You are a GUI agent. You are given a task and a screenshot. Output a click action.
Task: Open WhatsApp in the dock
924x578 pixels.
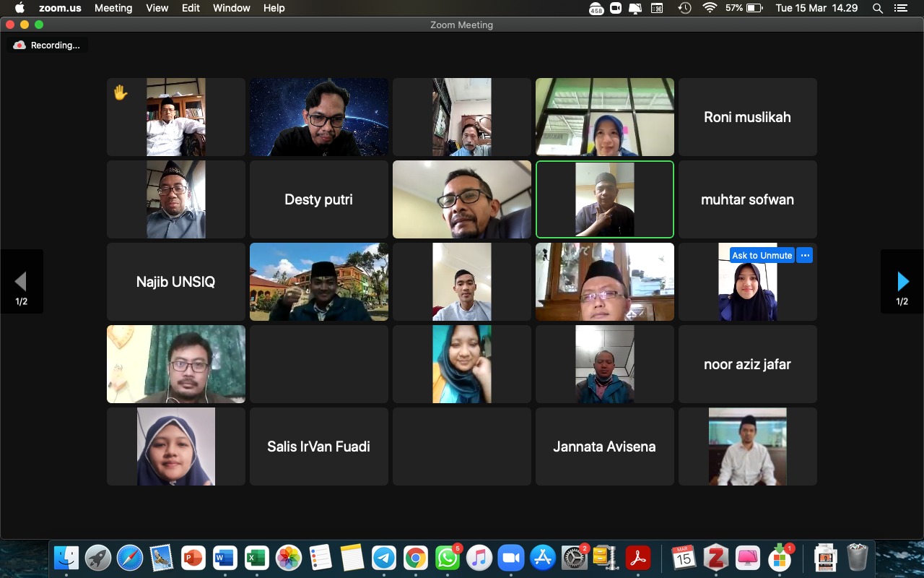pyautogui.click(x=447, y=558)
